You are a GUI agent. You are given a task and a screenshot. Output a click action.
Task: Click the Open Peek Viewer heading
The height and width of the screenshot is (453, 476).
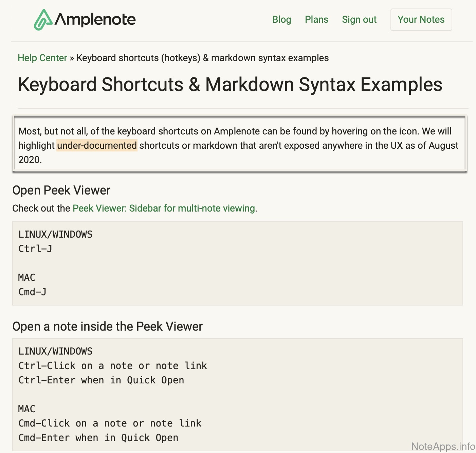click(61, 191)
